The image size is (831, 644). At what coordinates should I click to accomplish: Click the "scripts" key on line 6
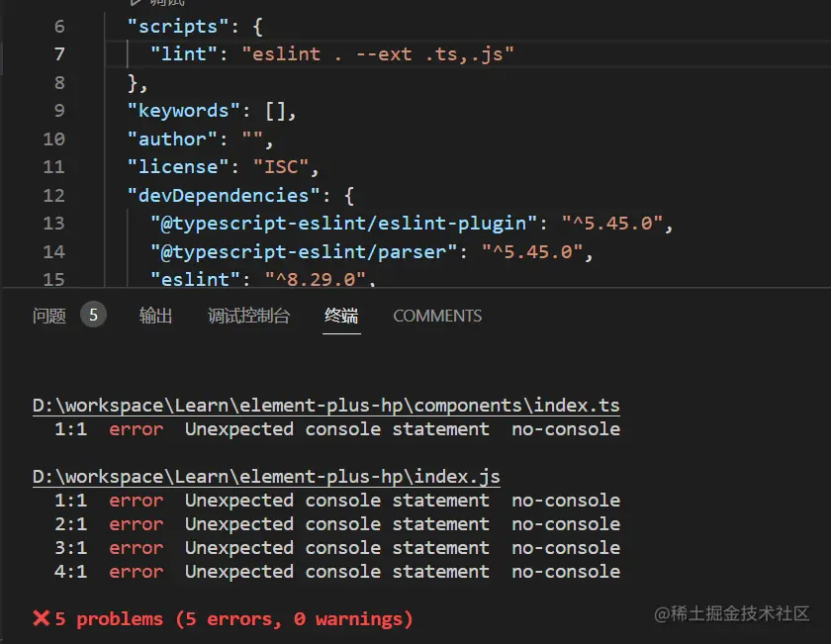178,27
